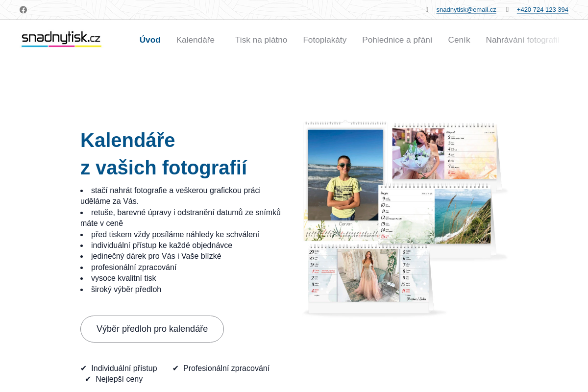Image resolution: width=588 pixels, height=392 pixels.
Task: Click the checkmark next to Profesionální zpracování
Action: coord(175,368)
